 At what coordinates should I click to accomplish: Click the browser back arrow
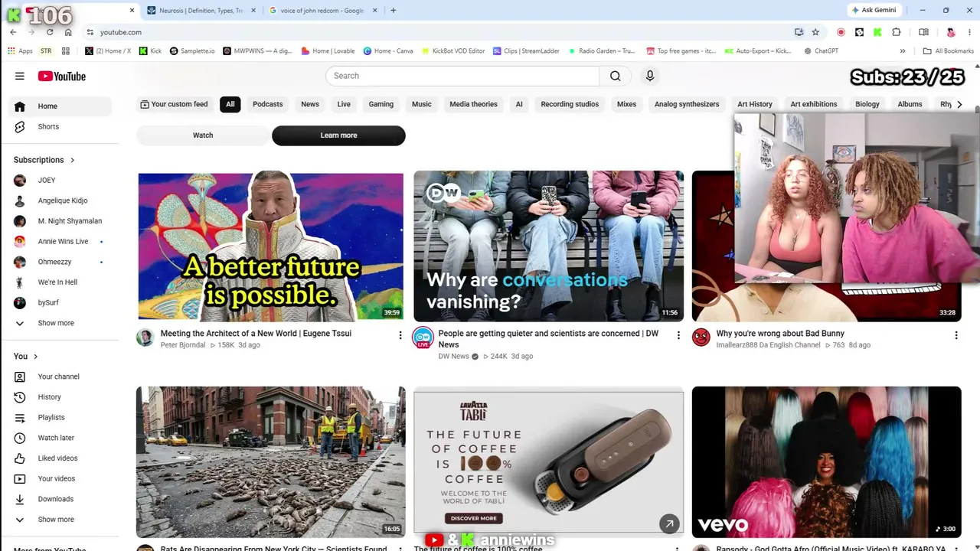coord(13,32)
